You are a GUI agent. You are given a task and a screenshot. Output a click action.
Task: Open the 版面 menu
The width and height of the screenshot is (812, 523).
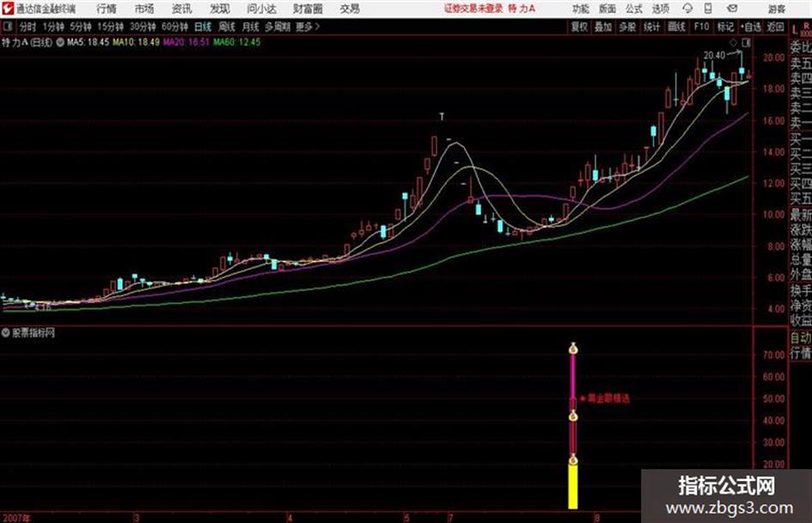pyautogui.click(x=607, y=9)
